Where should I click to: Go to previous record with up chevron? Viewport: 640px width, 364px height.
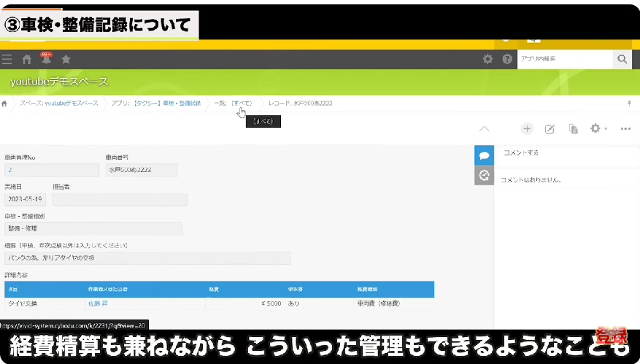pos(484,128)
